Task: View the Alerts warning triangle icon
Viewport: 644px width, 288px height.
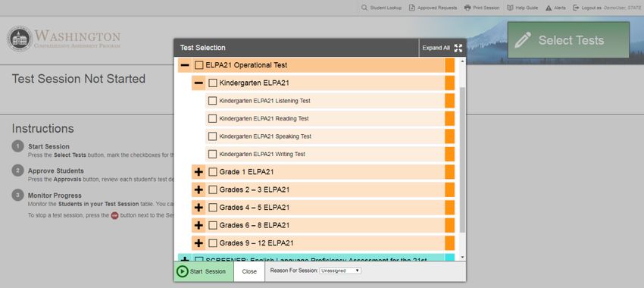Action: (549, 8)
